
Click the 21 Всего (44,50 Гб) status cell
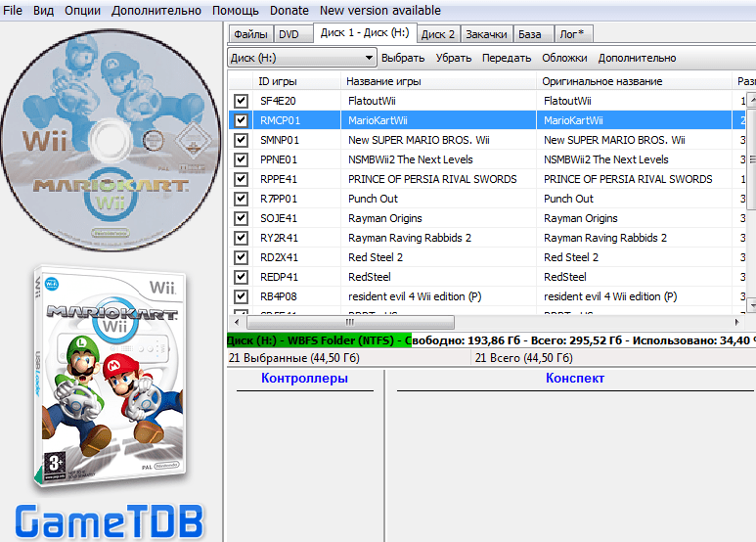[614, 358]
